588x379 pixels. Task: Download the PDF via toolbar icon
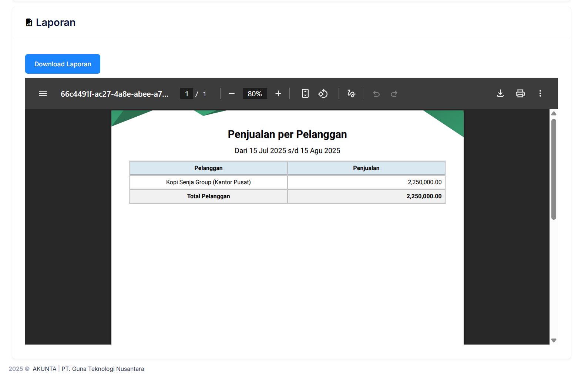(500, 93)
